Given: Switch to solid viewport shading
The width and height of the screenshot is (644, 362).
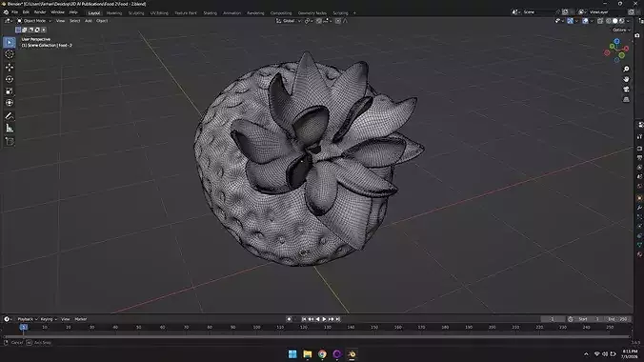Looking at the screenshot, I should (x=615, y=21).
